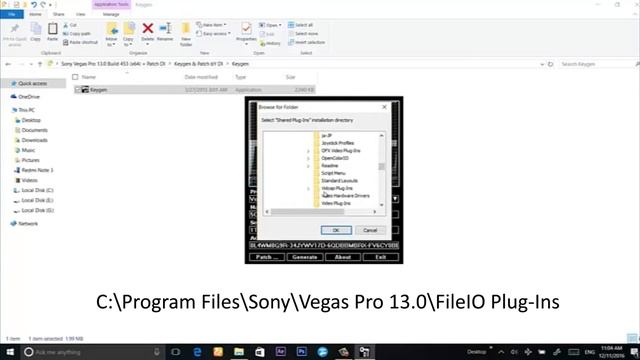
Task: Expand OFX Video Plug-Ins folder node
Action: pos(308,151)
